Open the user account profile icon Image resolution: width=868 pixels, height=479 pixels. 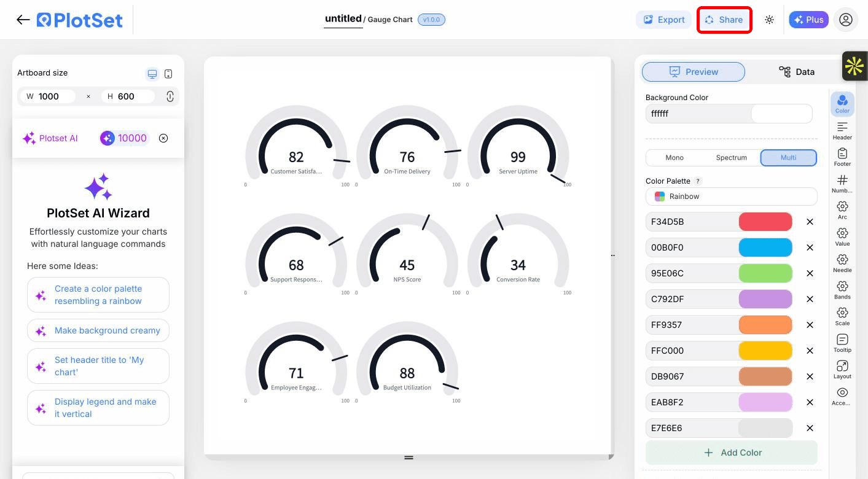tap(846, 20)
